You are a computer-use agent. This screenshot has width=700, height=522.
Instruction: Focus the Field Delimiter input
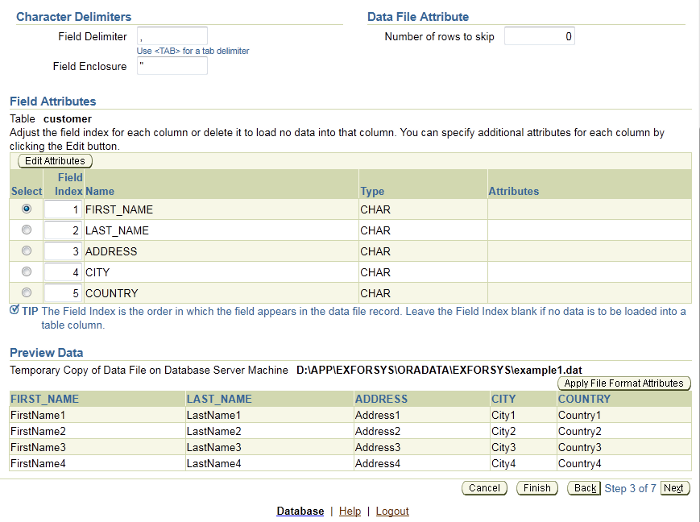(171, 36)
